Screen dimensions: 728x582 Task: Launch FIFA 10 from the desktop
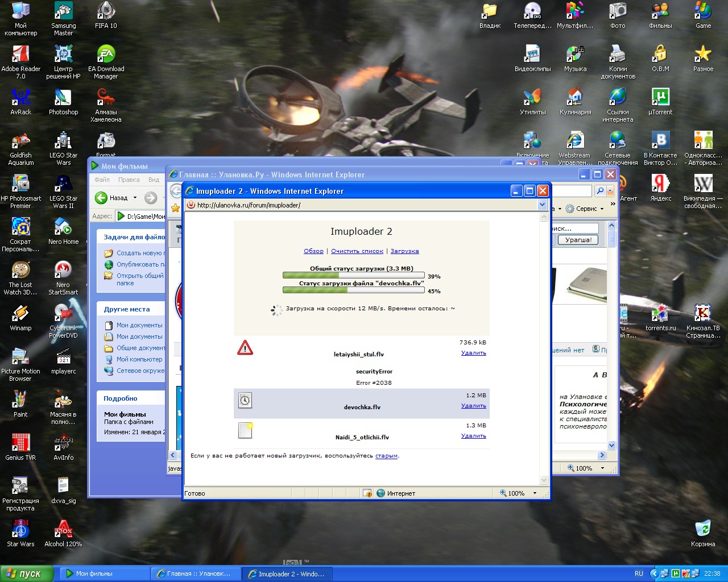(106, 11)
